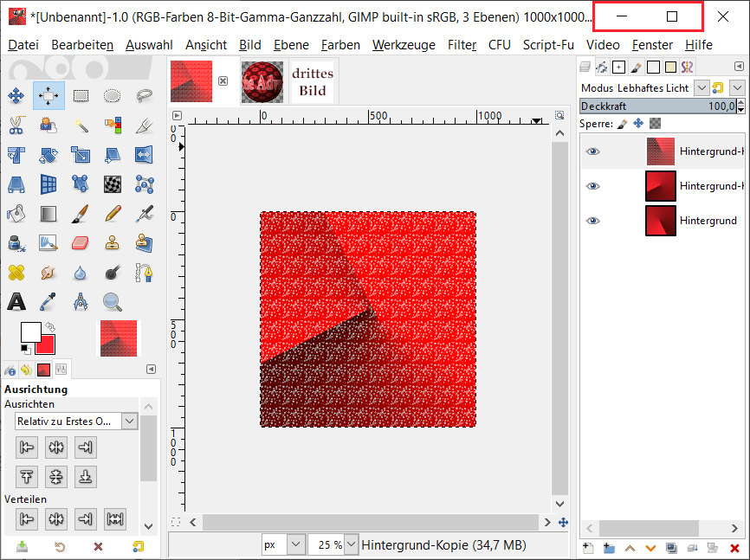Create a new layer
Viewport: 750px width, 560px height.
pos(588,548)
